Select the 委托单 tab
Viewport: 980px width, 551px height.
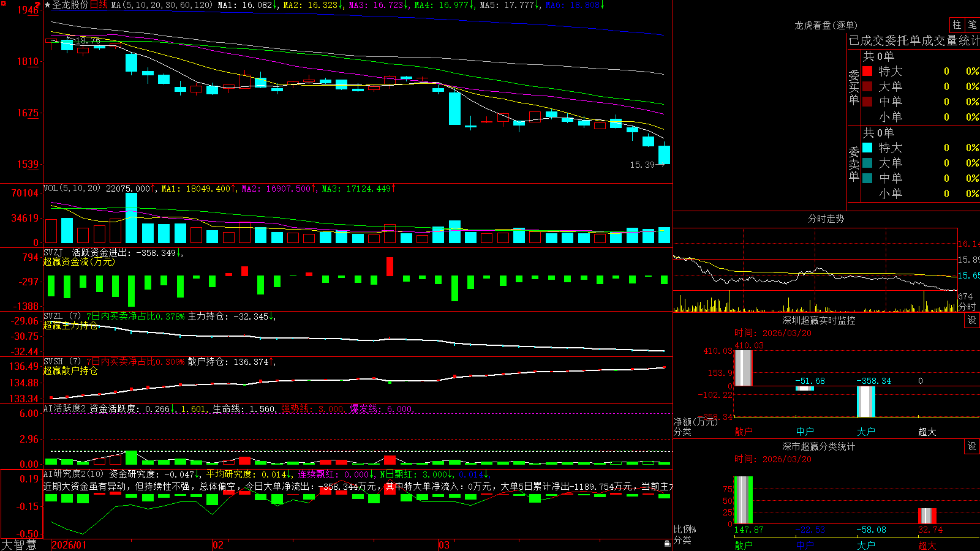coord(903,40)
